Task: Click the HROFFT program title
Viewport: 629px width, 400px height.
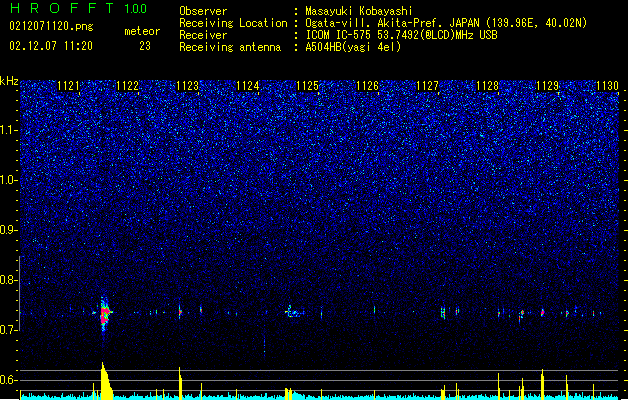Action: (x=62, y=8)
